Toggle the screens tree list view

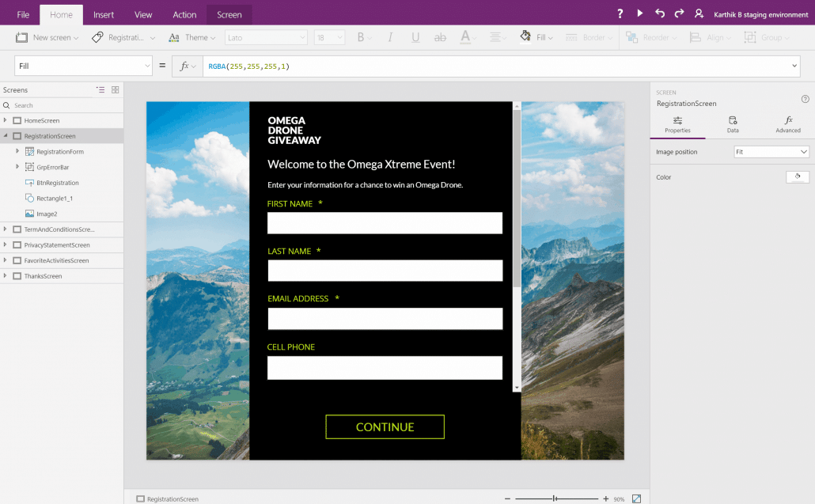pyautogui.click(x=100, y=90)
